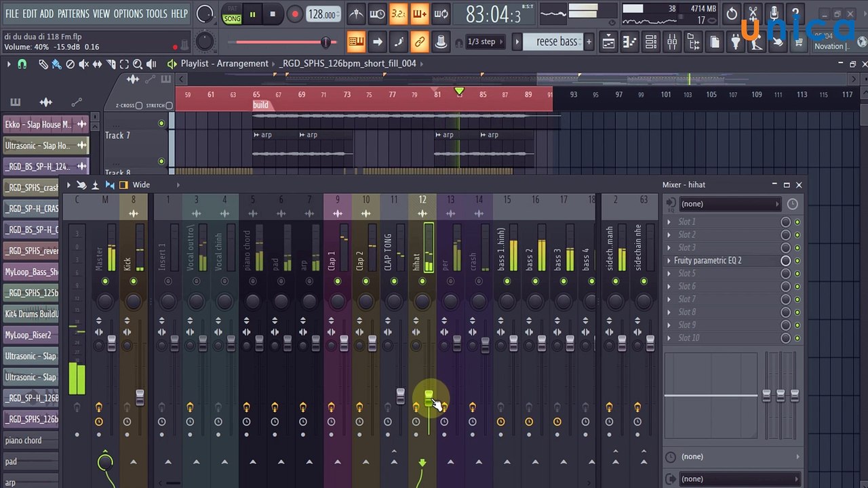Click the Kick track volume fader
The image size is (868, 488).
coord(140,397)
